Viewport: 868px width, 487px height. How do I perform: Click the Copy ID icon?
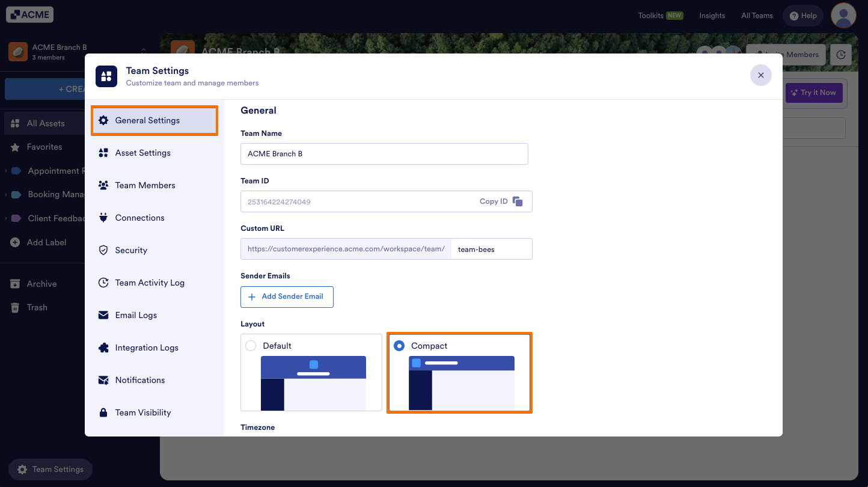click(518, 201)
